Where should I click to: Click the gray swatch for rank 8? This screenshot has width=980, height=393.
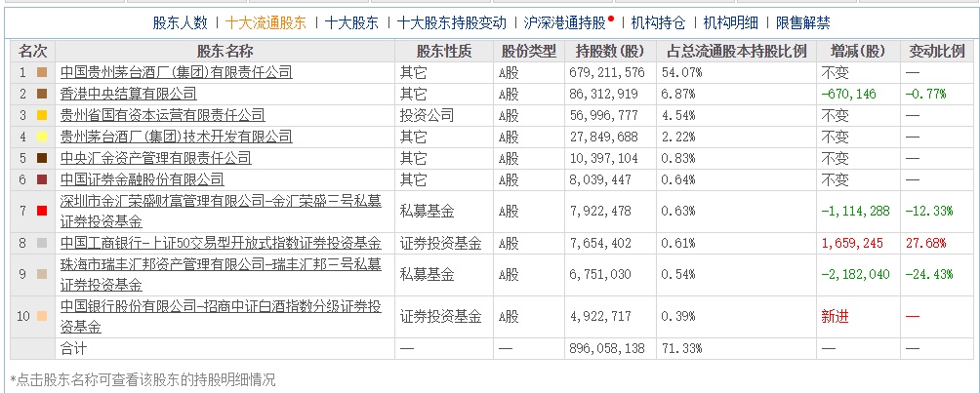43,243
